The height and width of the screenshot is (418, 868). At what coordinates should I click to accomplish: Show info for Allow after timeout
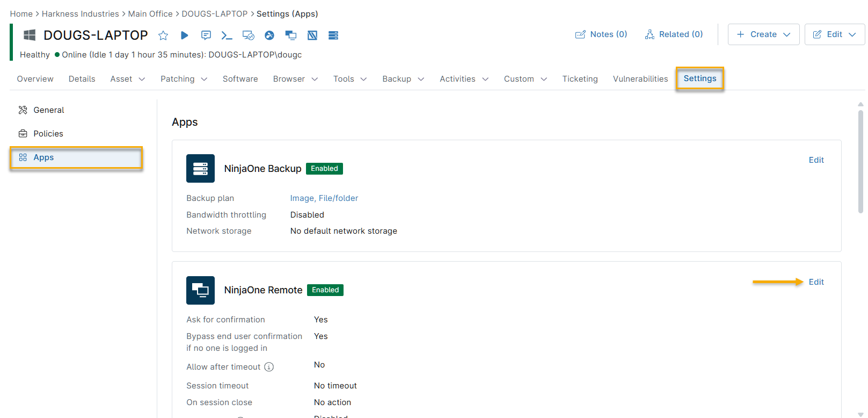click(269, 367)
